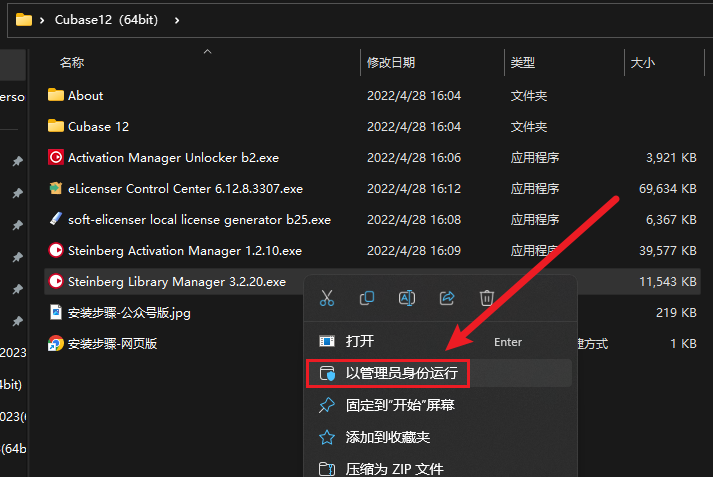Click the 219 KB size cell
Screen dimensions: 713x477
(676, 313)
